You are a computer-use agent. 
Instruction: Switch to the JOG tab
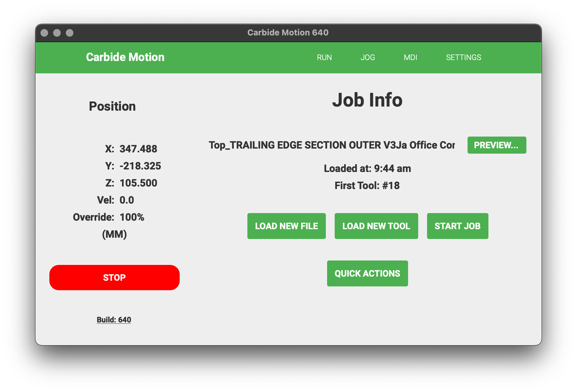click(x=368, y=57)
